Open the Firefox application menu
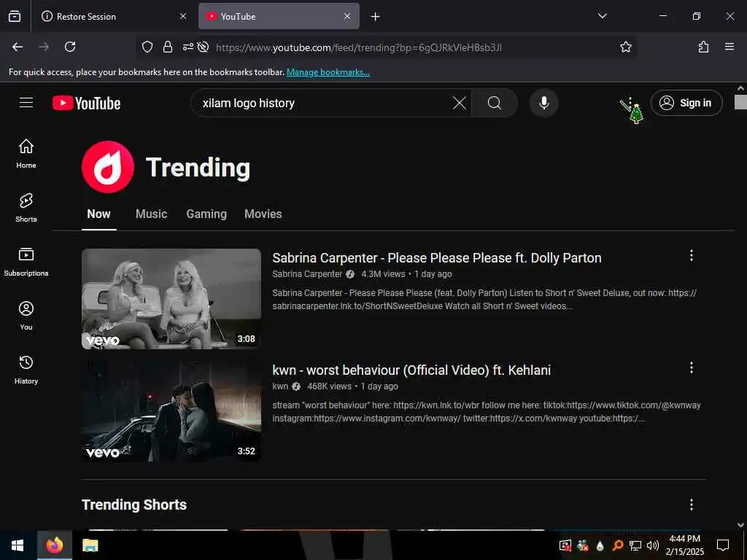The height and width of the screenshot is (560, 747). tap(729, 47)
